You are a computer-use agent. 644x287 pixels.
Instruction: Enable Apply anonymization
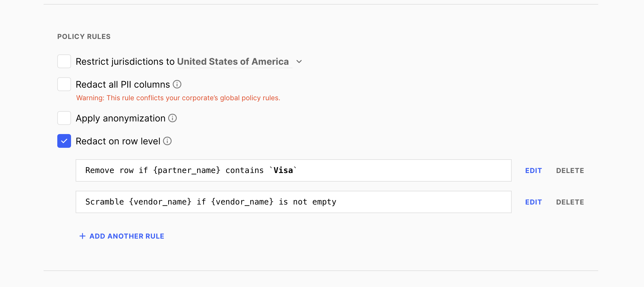64,118
